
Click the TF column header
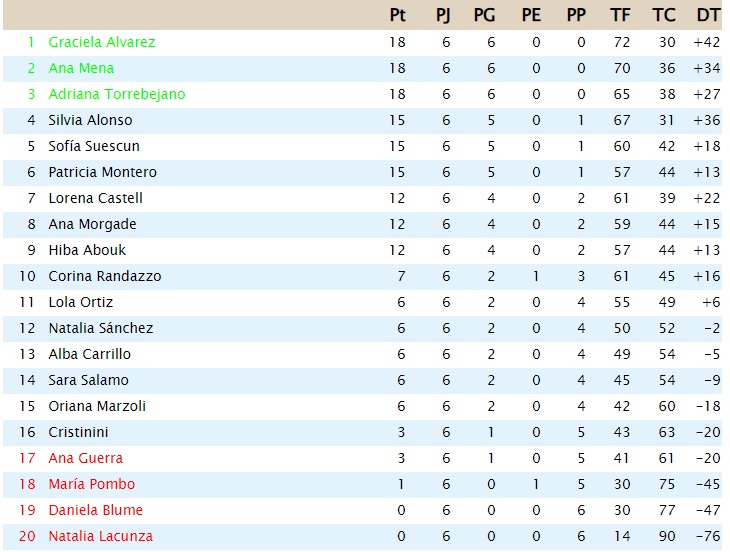[x=620, y=15]
